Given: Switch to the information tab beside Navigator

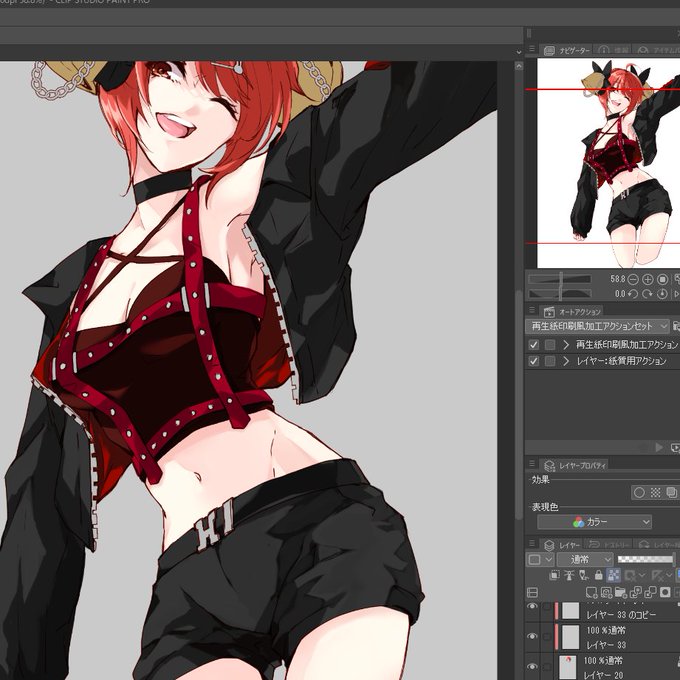Looking at the screenshot, I should coord(611,50).
